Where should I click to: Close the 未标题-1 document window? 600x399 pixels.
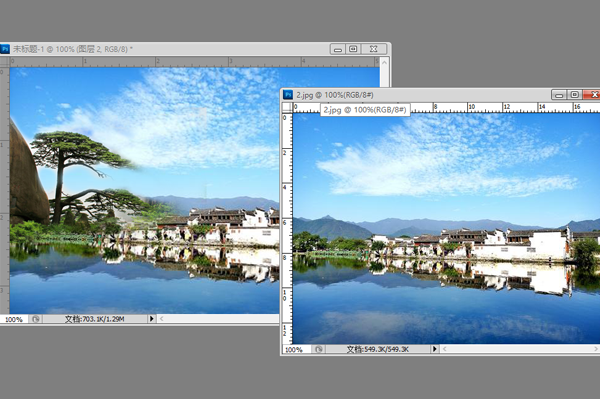[x=374, y=49]
